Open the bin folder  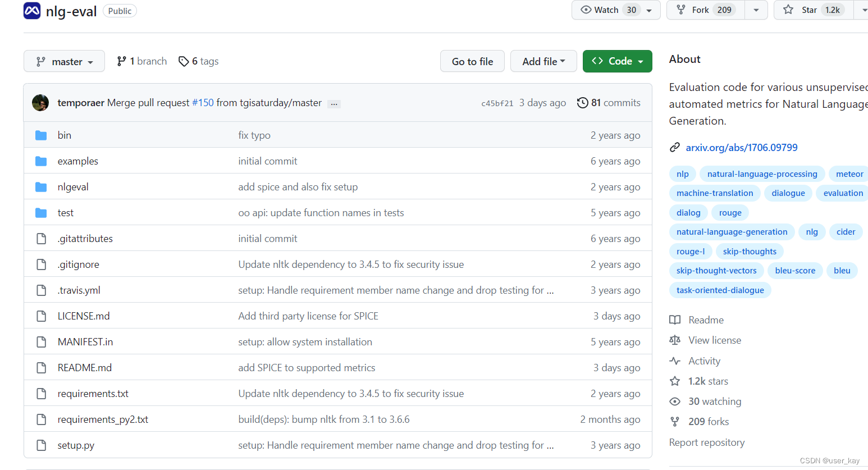click(x=65, y=135)
